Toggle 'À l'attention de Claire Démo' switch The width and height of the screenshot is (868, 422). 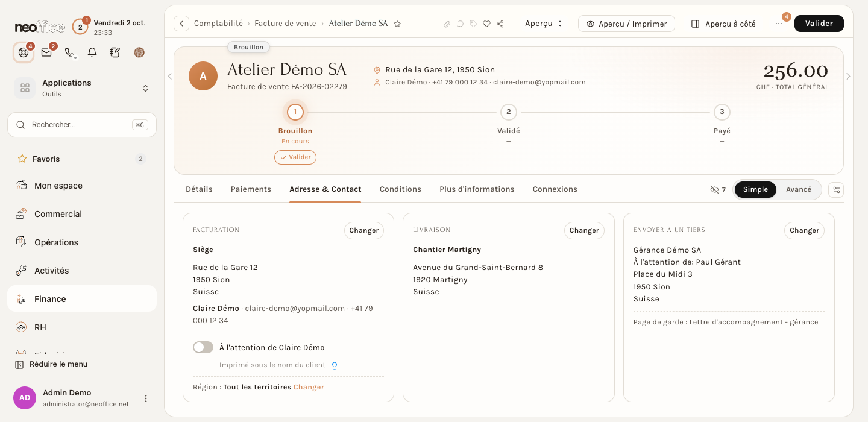click(203, 347)
